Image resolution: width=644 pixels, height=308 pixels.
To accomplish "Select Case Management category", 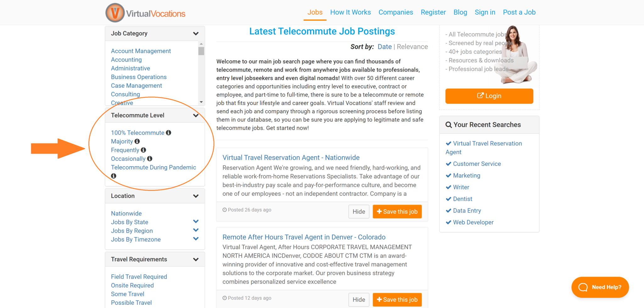I will [x=136, y=86].
